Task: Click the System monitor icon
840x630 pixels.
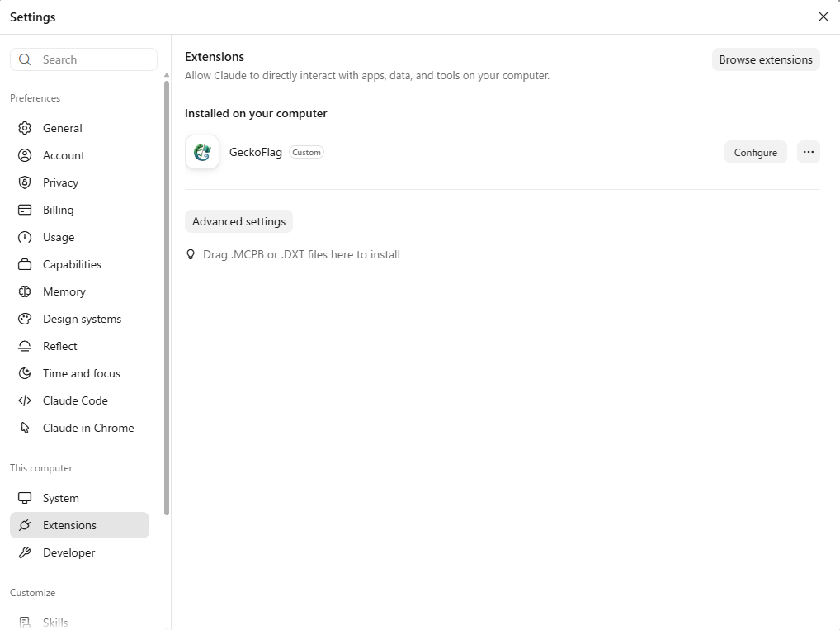Action: (x=25, y=498)
